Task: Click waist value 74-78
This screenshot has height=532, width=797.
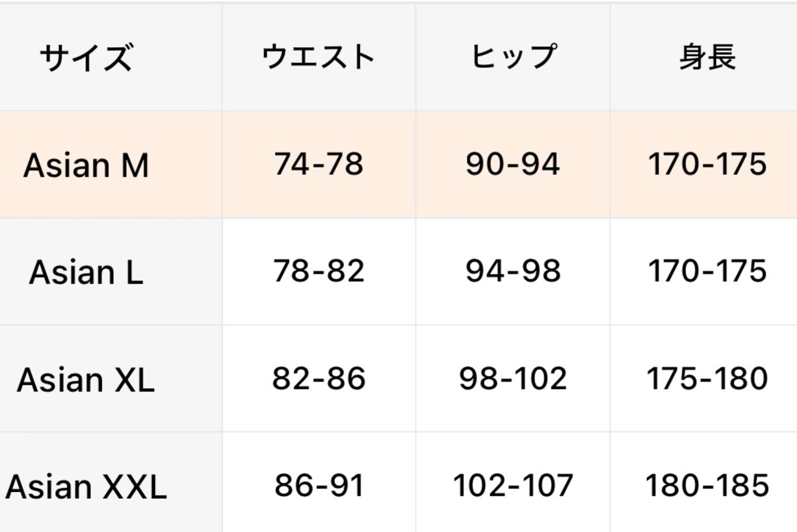Action: click(318, 164)
